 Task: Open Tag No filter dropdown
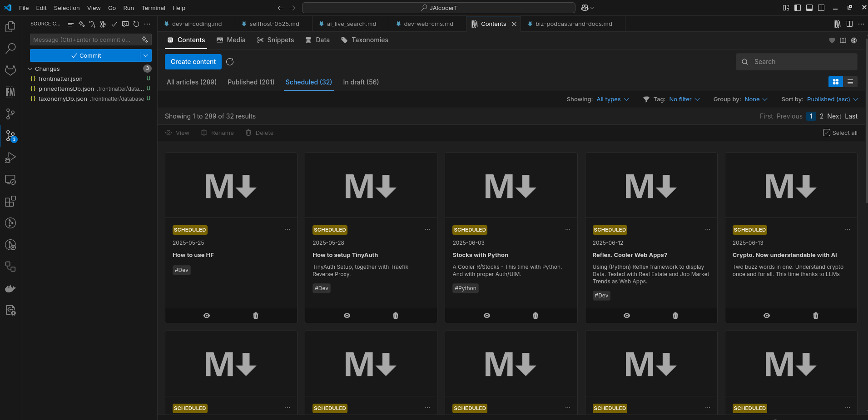(x=684, y=99)
